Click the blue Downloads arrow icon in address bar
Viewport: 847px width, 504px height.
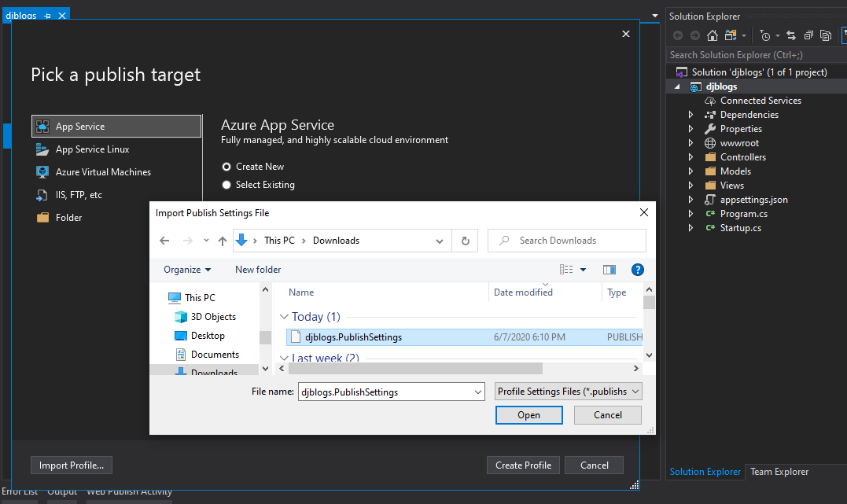241,241
